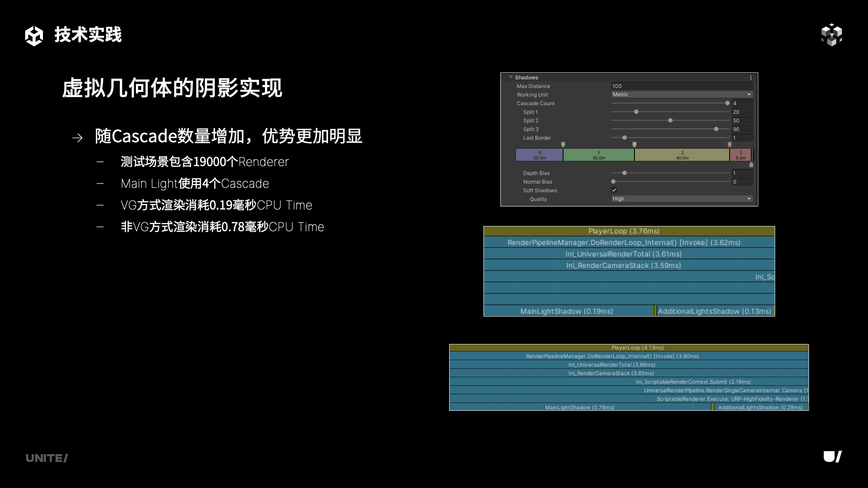Open the Shadows section kebab menu

[x=751, y=78]
